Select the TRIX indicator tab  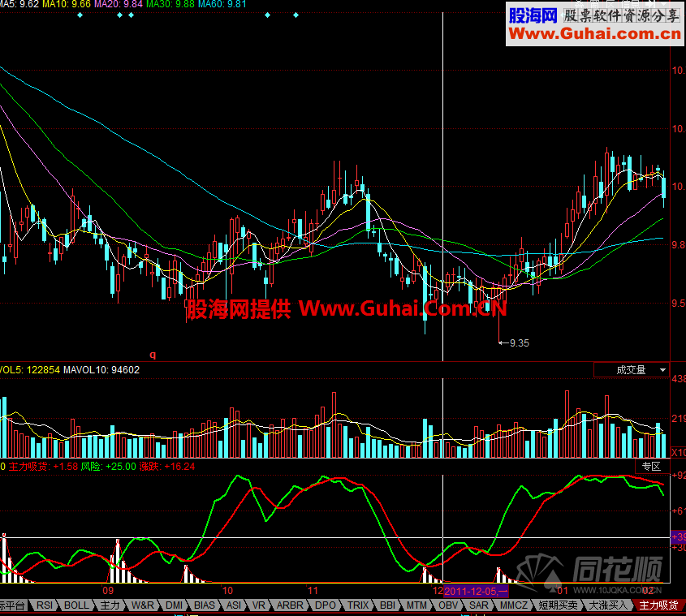click(358, 605)
